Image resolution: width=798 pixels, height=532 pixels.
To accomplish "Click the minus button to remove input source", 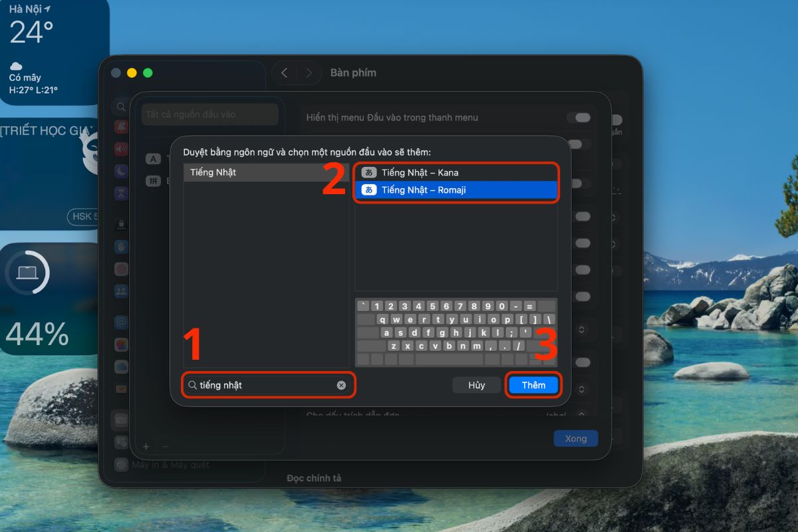I will pos(166,447).
